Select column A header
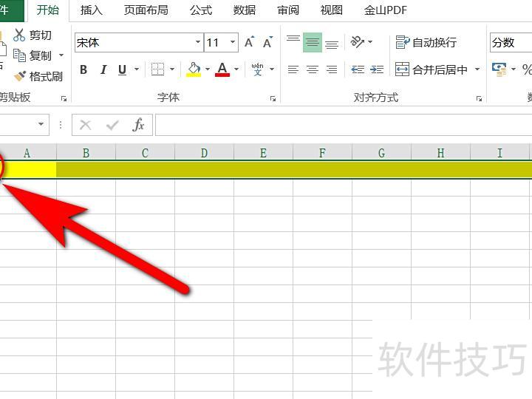 [x=27, y=153]
